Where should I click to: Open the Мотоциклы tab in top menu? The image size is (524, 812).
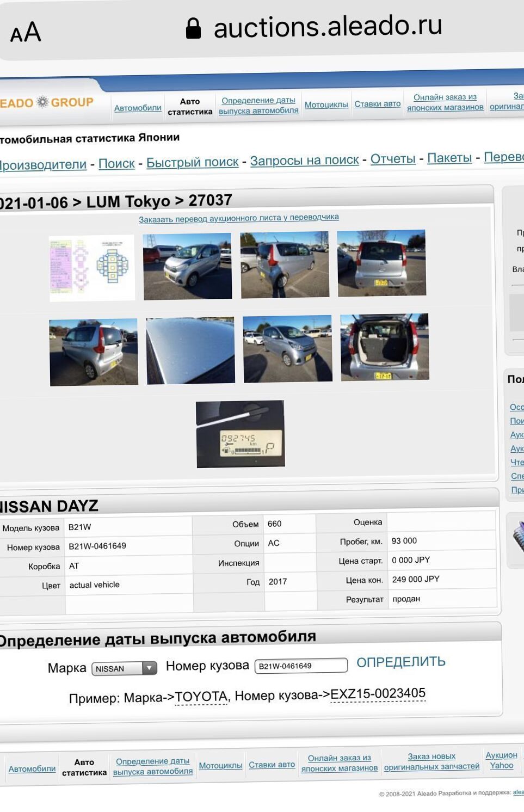tap(326, 104)
